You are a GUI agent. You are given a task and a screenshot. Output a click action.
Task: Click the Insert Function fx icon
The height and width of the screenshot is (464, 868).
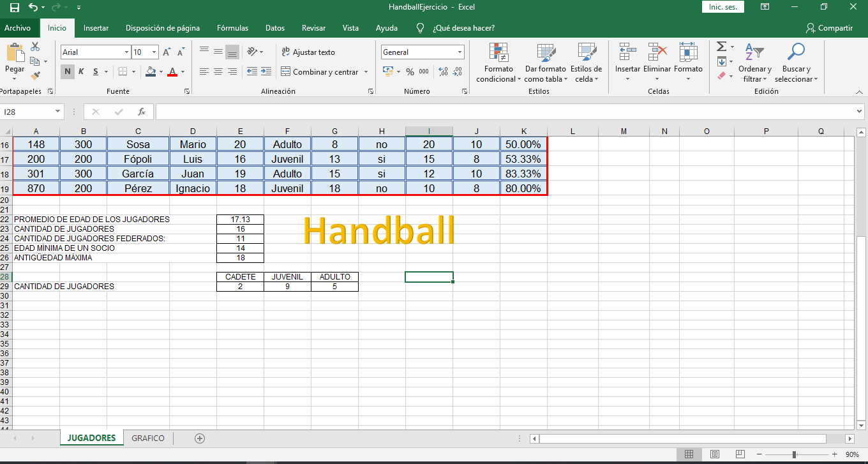[x=142, y=112]
